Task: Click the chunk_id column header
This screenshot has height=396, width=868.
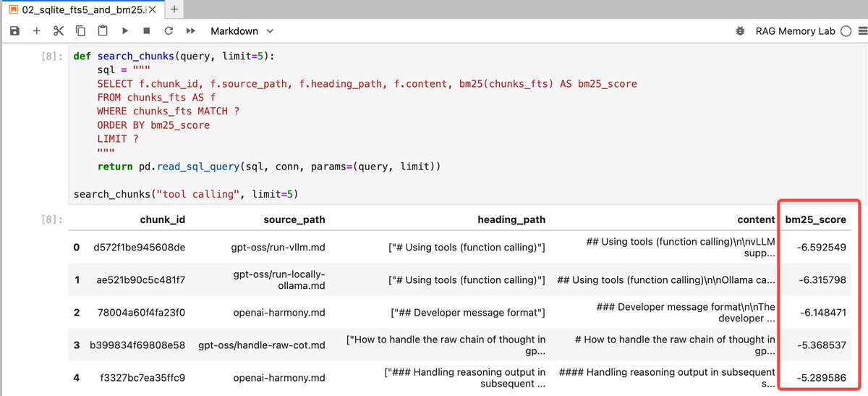Action: click(163, 219)
